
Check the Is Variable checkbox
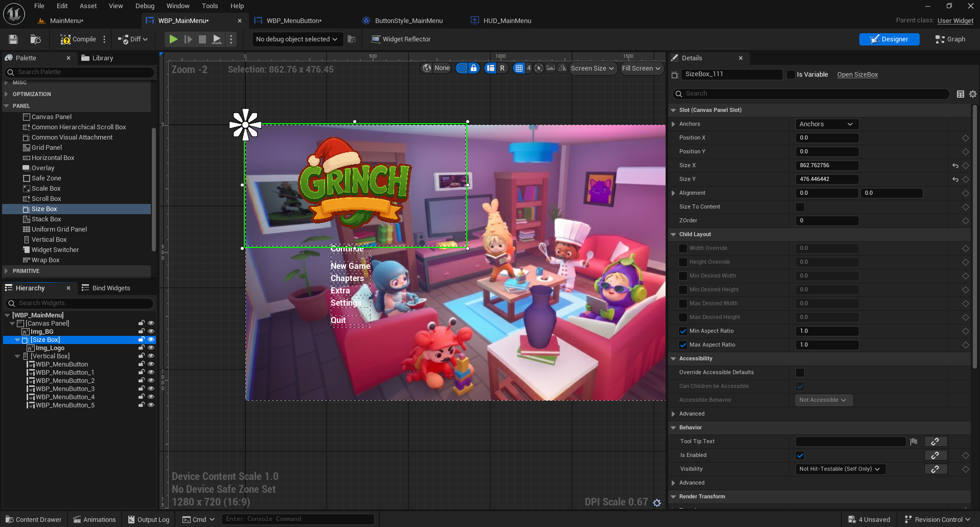click(791, 75)
